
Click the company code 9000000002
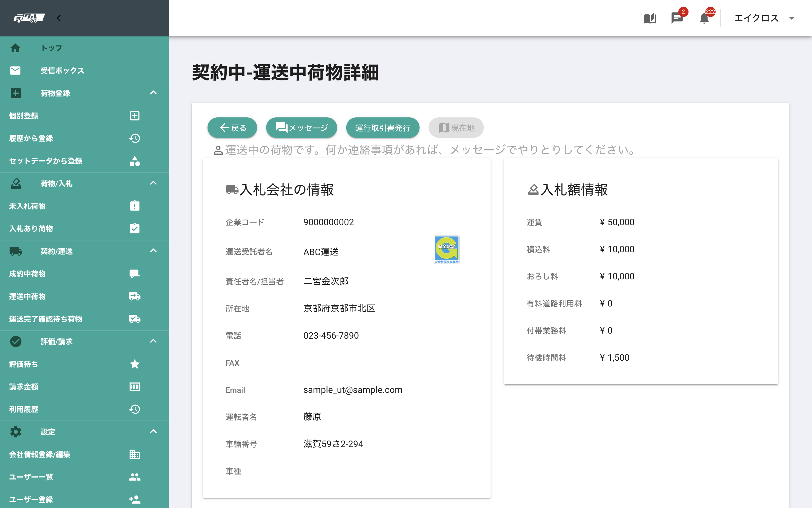click(x=328, y=222)
